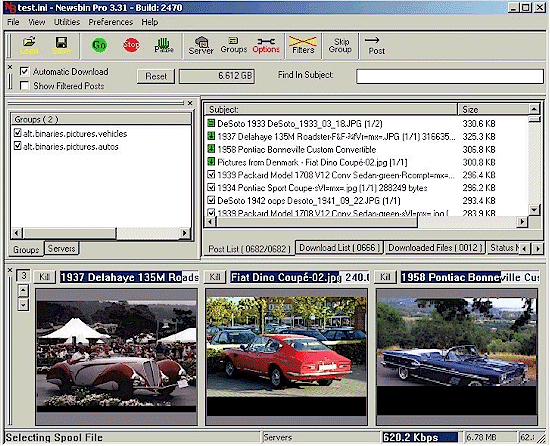The image size is (550, 446).
Task: Click the Load toolbar icon
Action: [29, 46]
